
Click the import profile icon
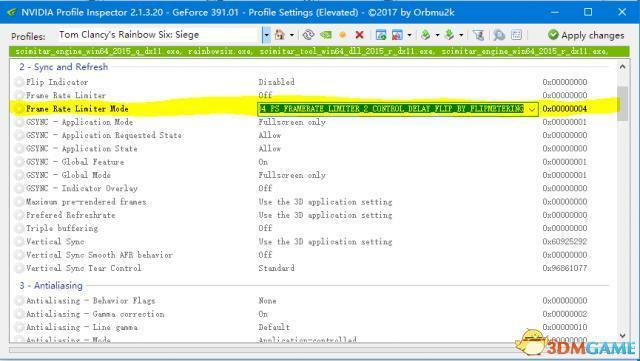point(449,35)
